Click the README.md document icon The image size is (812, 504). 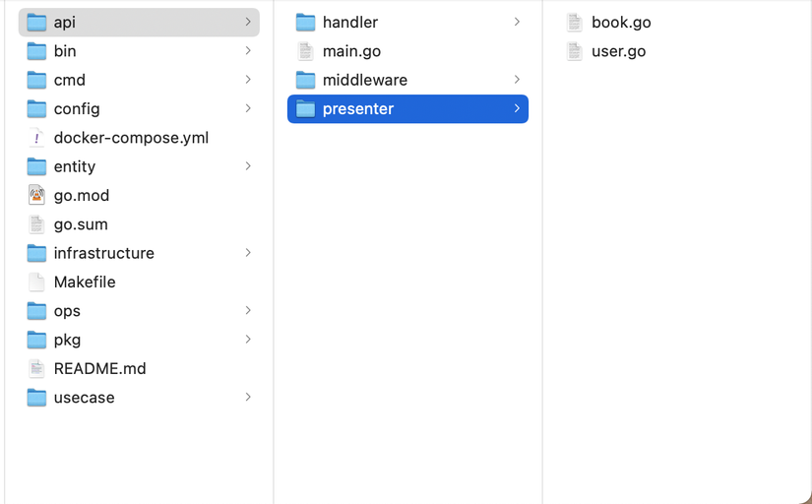tap(36, 369)
